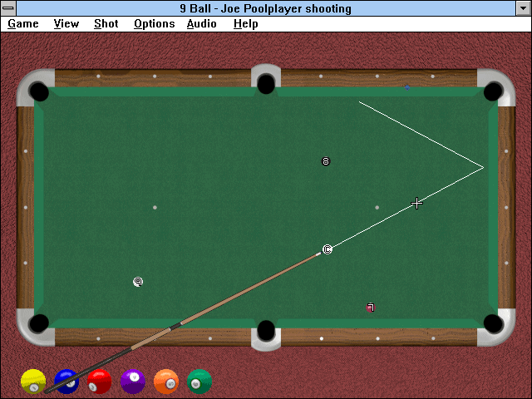Click the pocketed red 3 ball

point(100,382)
